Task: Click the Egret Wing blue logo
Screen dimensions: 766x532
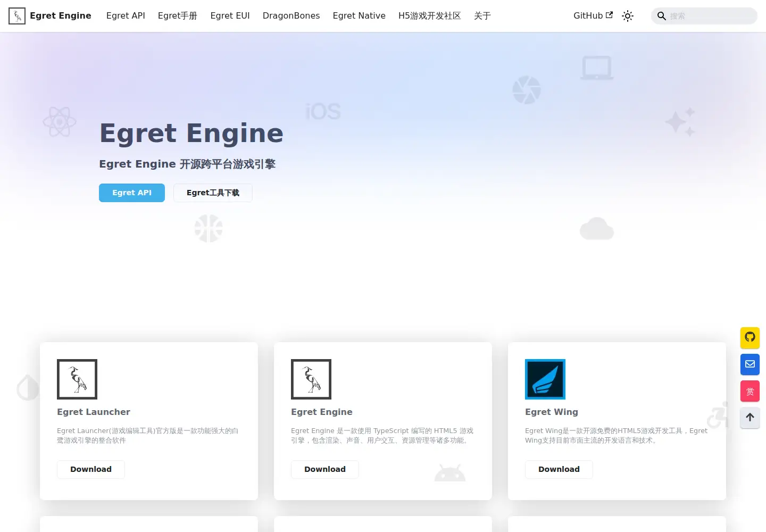Action: (545, 379)
